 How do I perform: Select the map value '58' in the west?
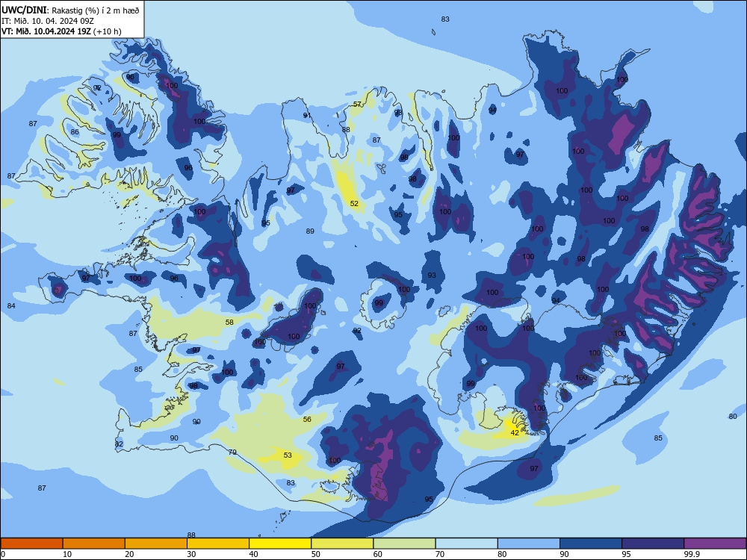point(229,323)
